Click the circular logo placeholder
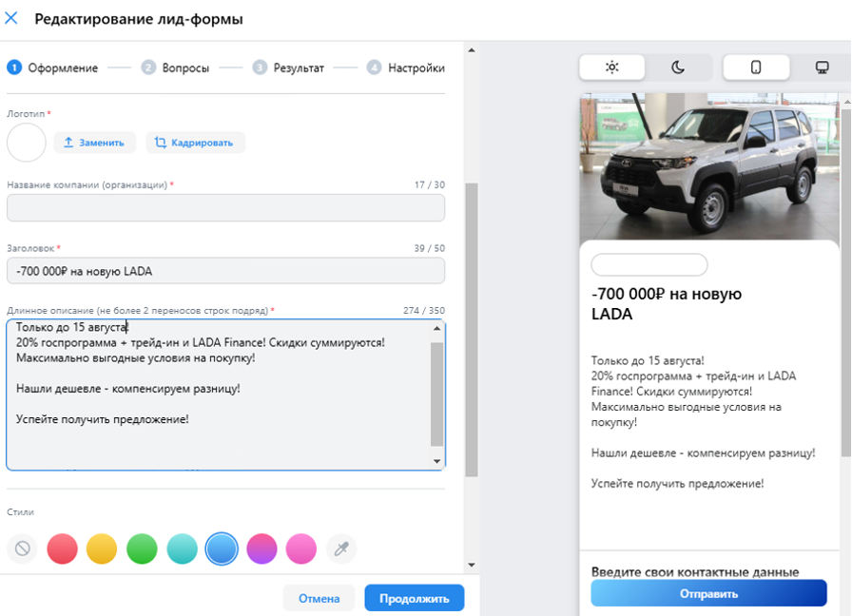Viewport: 852px width, 616px height. coord(26,143)
